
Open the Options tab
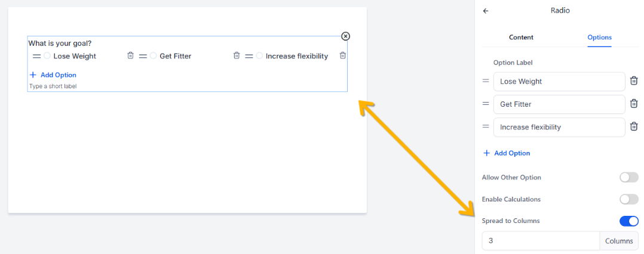click(599, 38)
